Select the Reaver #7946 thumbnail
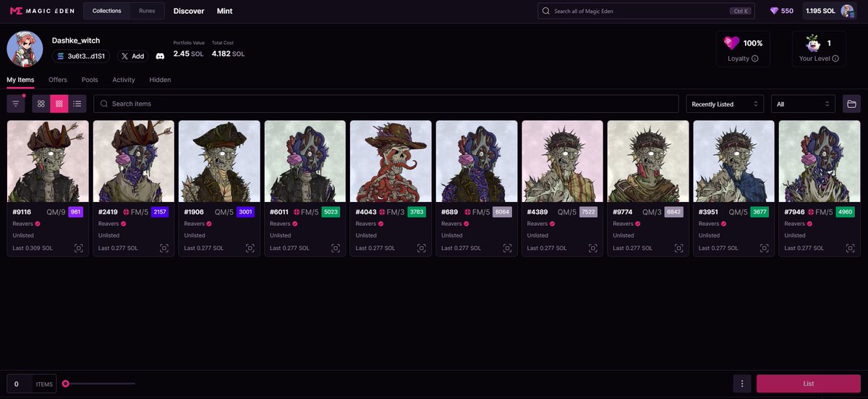 coord(820,161)
